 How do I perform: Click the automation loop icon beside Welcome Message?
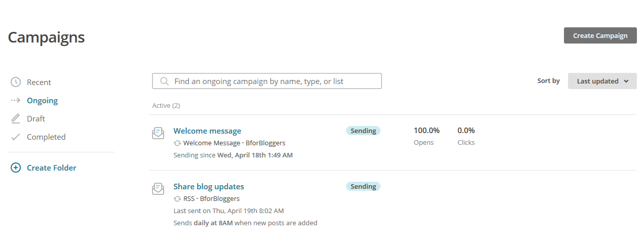coord(177,143)
